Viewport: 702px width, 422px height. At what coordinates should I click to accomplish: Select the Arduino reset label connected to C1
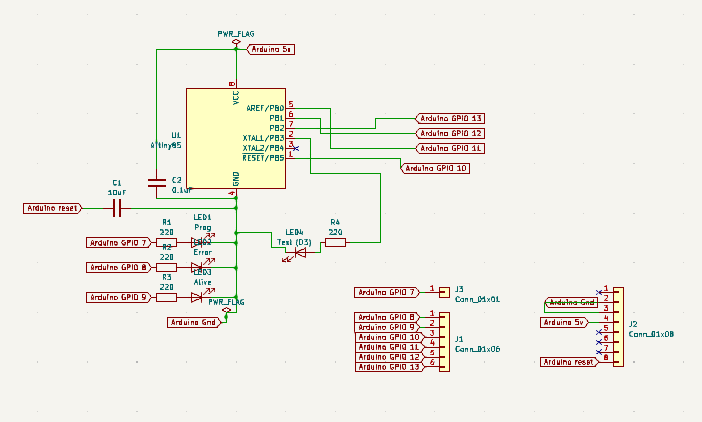53,208
